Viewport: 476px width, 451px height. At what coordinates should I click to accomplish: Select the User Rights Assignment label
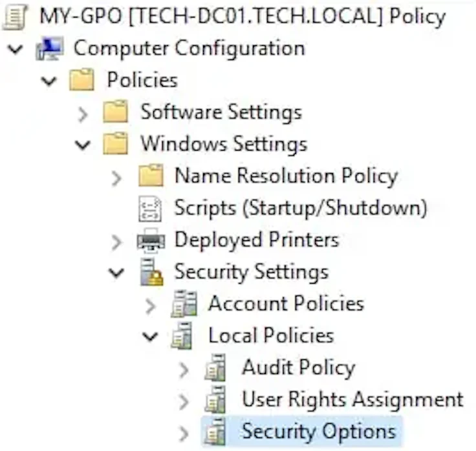click(x=352, y=399)
